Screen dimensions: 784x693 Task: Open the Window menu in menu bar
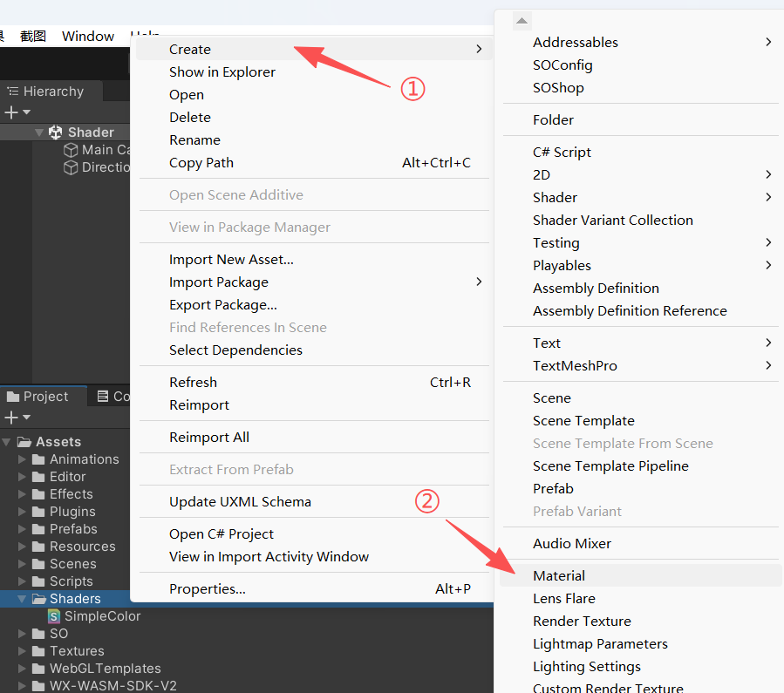[88, 37]
